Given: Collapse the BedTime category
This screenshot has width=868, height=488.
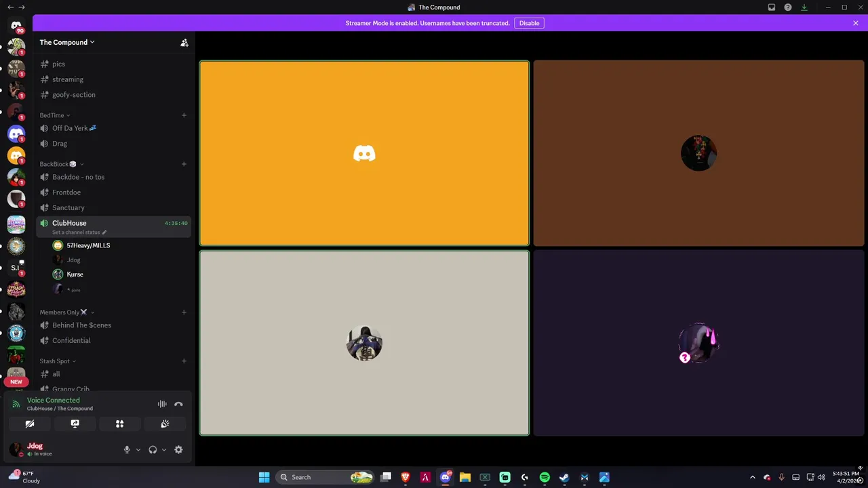Looking at the screenshot, I should tap(55, 115).
